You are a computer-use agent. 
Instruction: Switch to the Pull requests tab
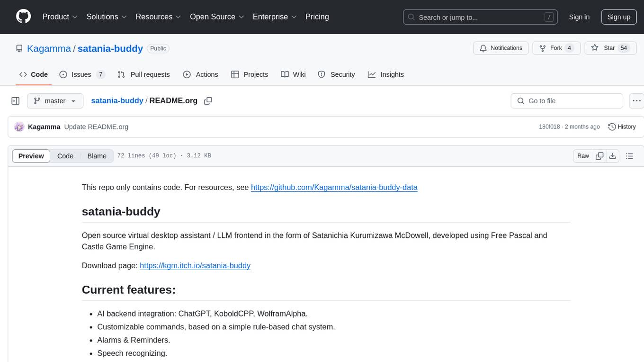143,74
